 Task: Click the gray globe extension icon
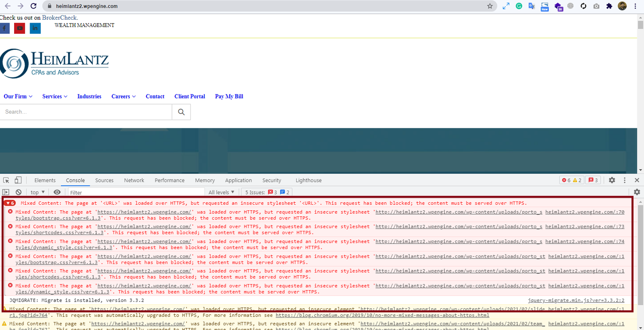(571, 6)
